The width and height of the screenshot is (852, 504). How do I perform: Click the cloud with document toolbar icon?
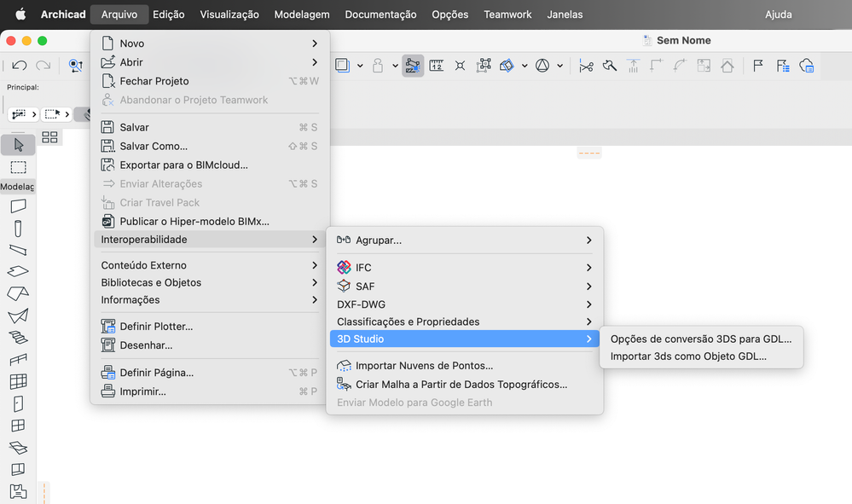click(x=806, y=67)
